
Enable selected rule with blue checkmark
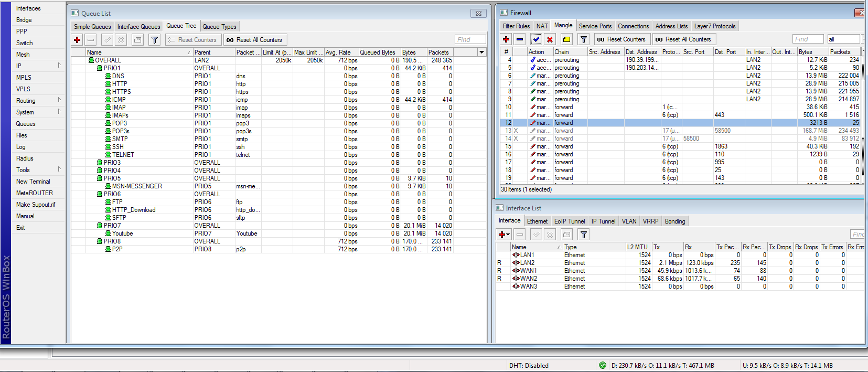pos(536,39)
